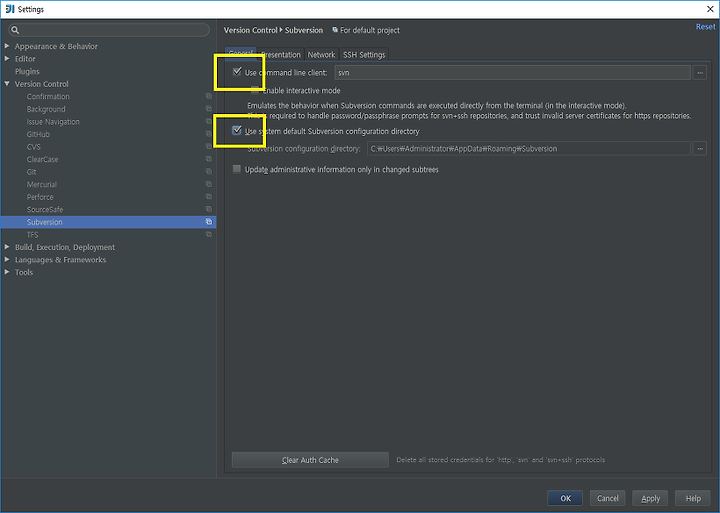Close the Settings dialog window
This screenshot has height=513, width=720.
(x=710, y=9)
